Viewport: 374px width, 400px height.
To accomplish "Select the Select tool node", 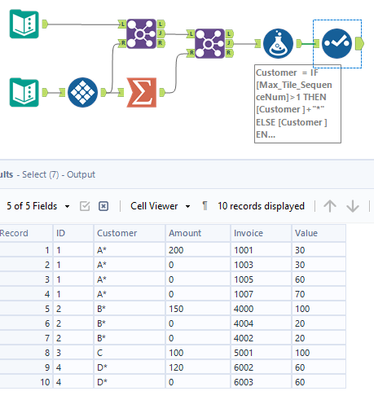I will [337, 43].
